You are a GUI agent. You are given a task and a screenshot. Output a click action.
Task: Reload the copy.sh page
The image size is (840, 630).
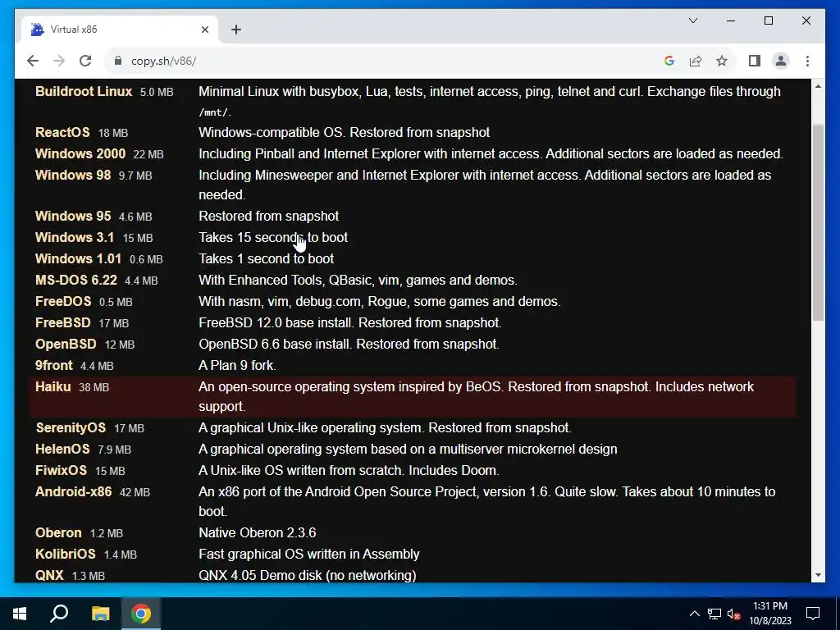coord(85,61)
